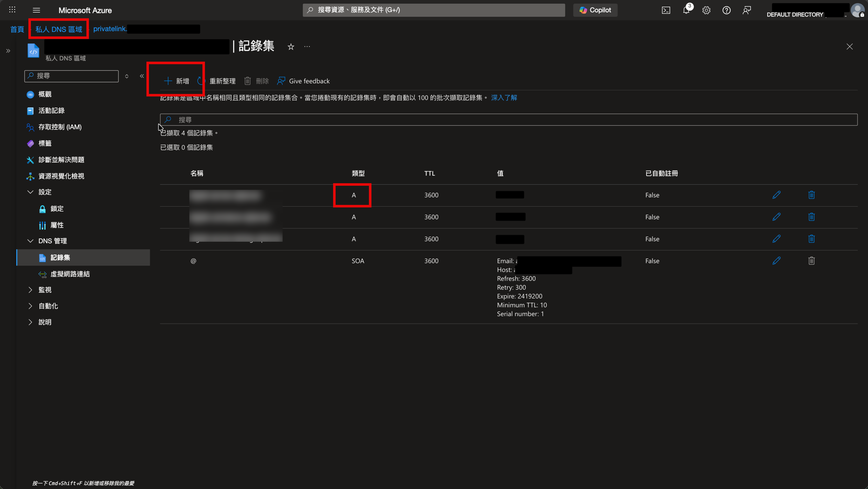Open the Cloud Shell terminal icon

(x=666, y=10)
